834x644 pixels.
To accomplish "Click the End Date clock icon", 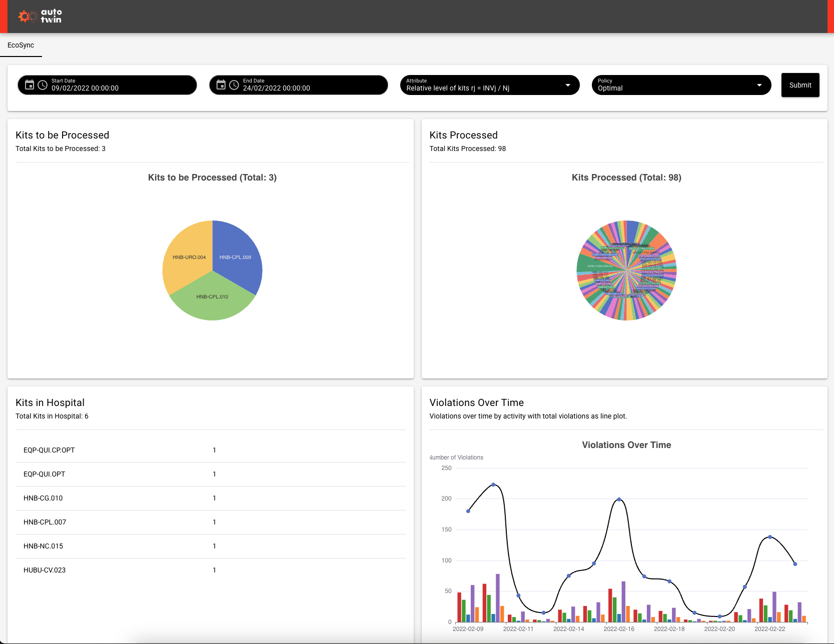I will [x=234, y=85].
